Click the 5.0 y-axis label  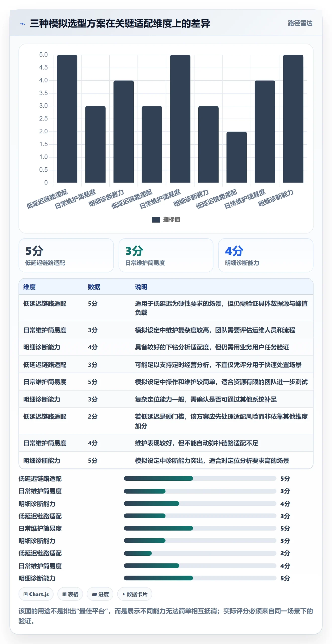[43, 55]
